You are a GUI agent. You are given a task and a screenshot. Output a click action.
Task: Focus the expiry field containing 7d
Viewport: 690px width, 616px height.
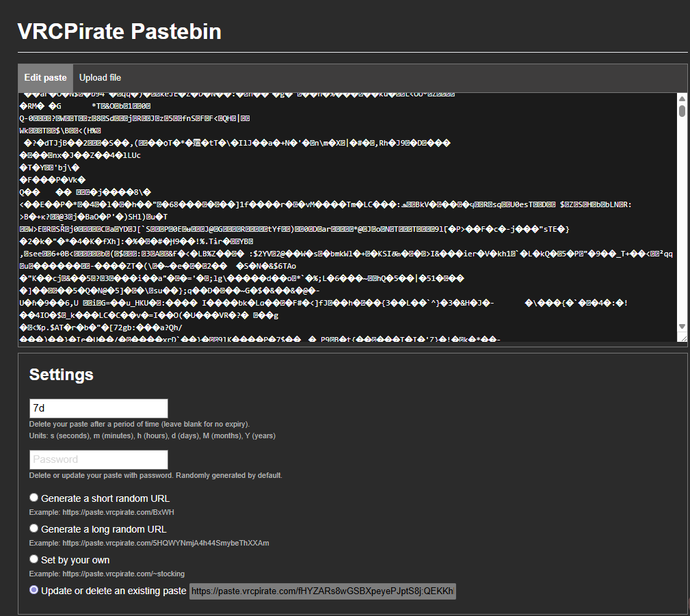pyautogui.click(x=98, y=408)
